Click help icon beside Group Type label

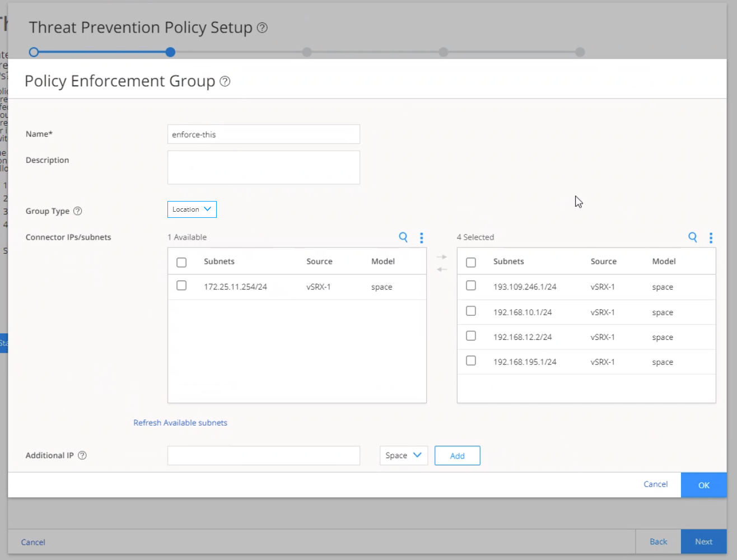coord(78,211)
